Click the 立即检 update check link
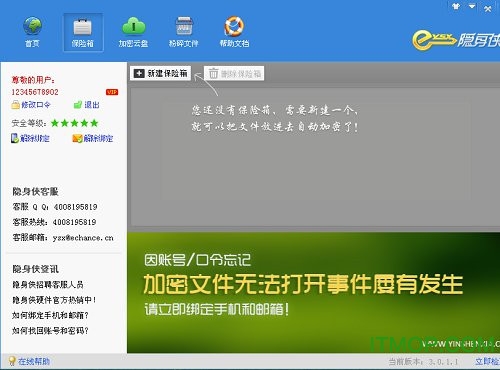 (x=487, y=361)
